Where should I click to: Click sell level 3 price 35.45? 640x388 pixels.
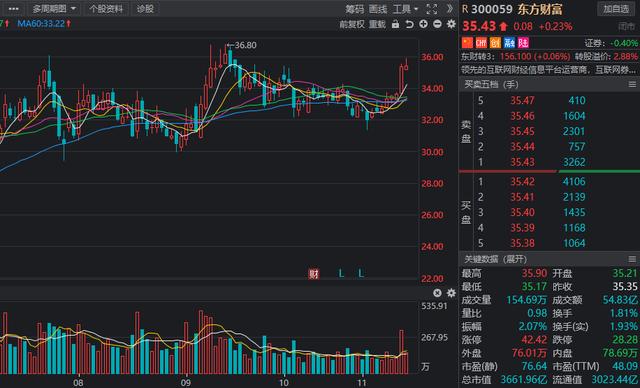click(522, 131)
